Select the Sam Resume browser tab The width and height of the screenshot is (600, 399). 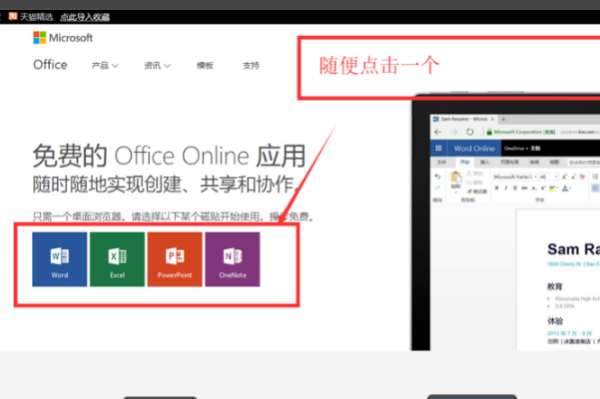pyautogui.click(x=464, y=119)
